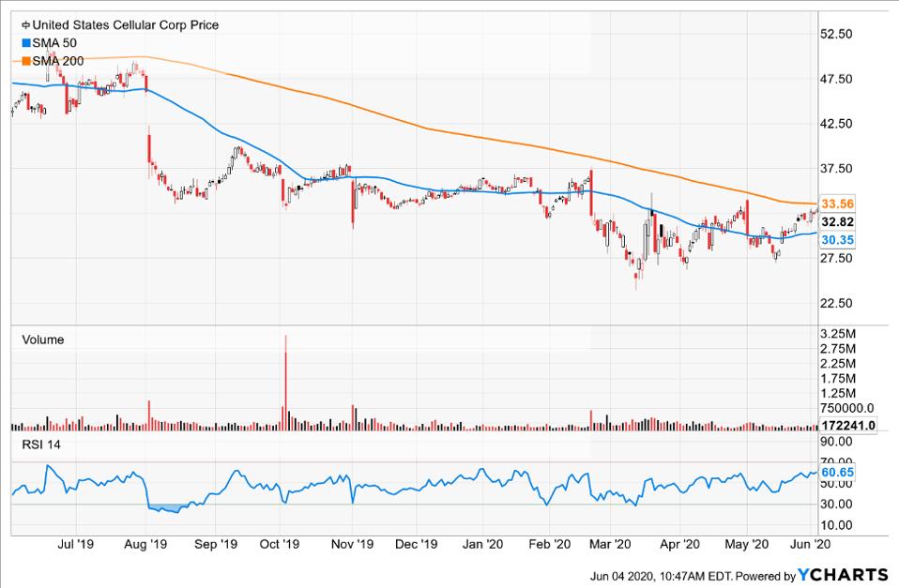Click the shaded oversold RSI area in August
899x588 pixels.
167,508
